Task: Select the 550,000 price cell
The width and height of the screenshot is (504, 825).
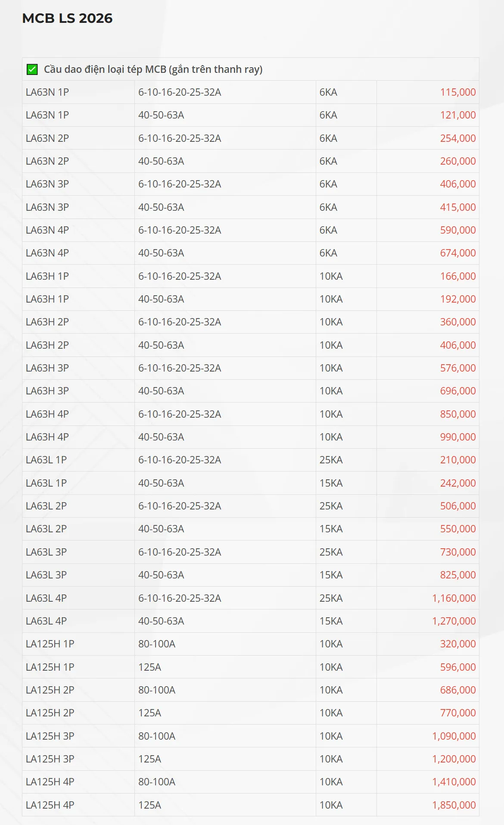Action: pos(457,529)
